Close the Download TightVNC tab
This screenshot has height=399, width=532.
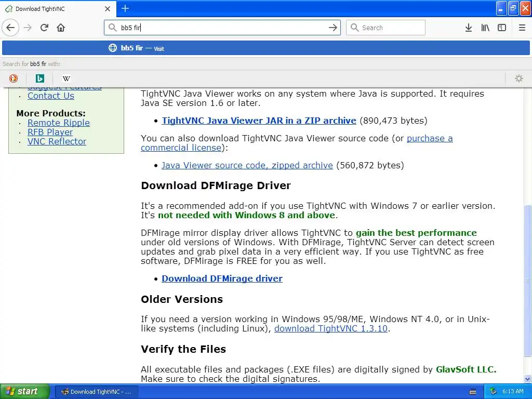click(x=108, y=9)
